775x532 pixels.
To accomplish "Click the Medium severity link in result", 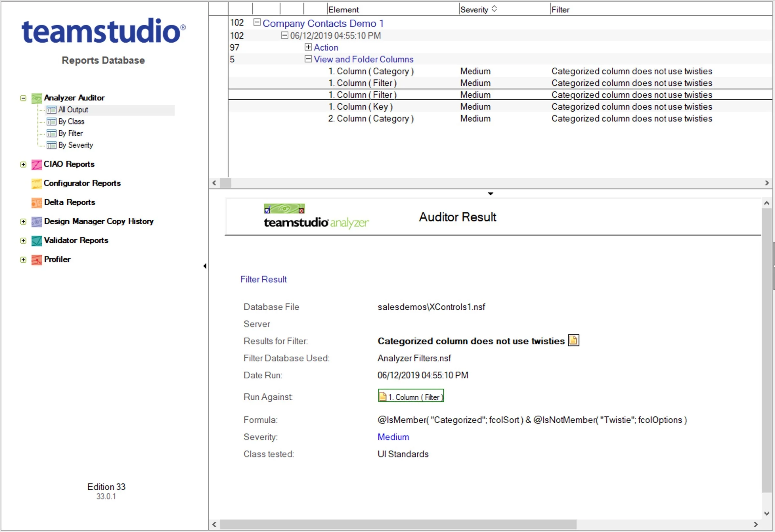I will click(393, 437).
